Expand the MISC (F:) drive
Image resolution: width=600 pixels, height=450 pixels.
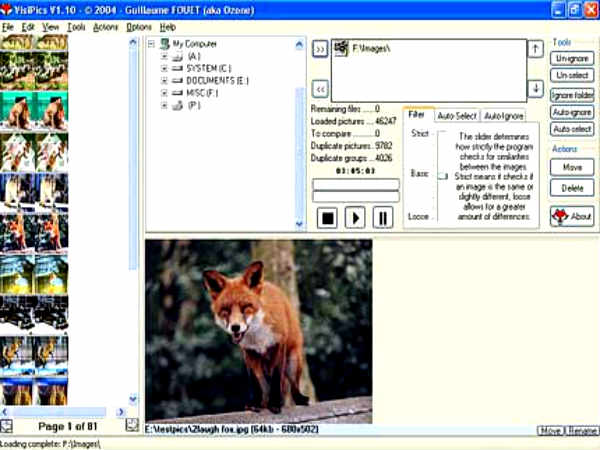pos(164,93)
